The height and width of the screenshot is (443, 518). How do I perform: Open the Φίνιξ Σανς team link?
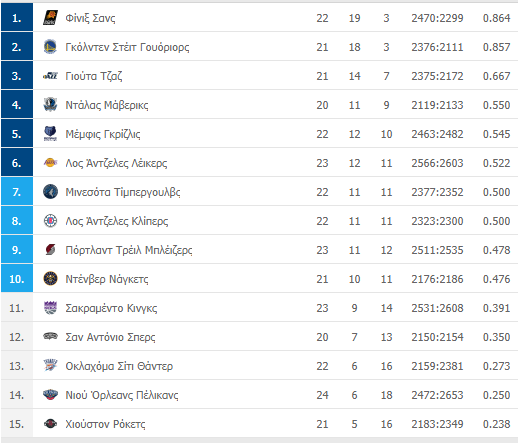(90, 18)
